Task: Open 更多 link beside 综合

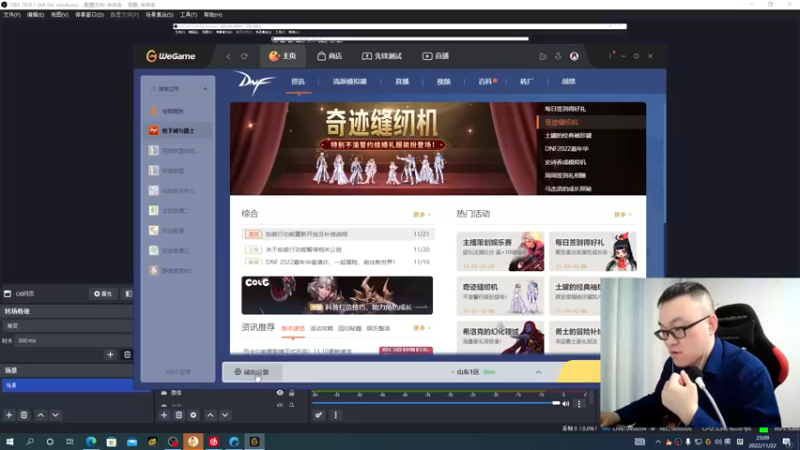Action: point(422,215)
